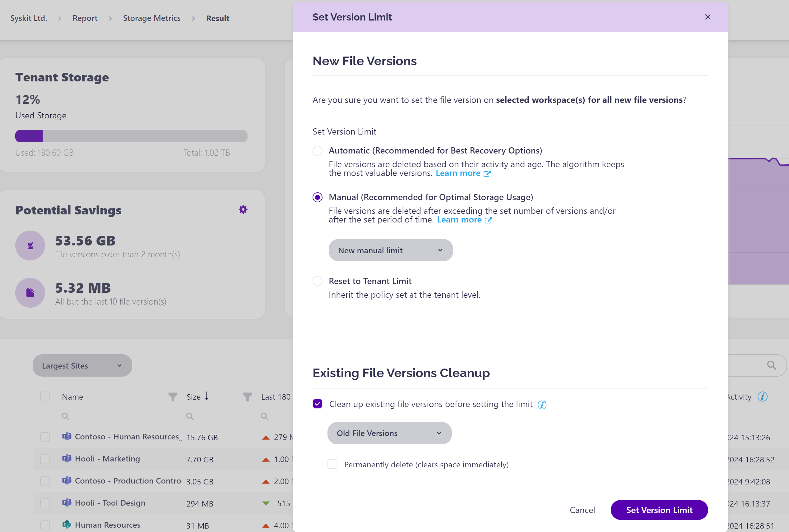The height and width of the screenshot is (532, 789).
Task: Check the Hooli - Marketing row
Action: (x=45, y=459)
